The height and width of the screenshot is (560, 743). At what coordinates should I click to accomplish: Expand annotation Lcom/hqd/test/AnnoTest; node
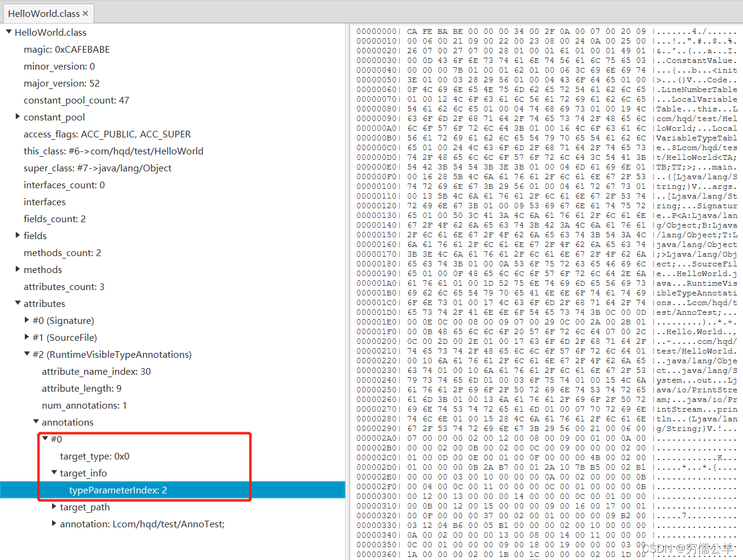tap(54, 524)
